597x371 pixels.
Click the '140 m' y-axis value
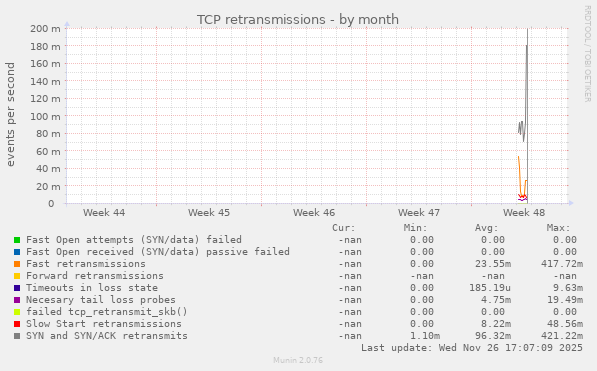click(x=45, y=82)
